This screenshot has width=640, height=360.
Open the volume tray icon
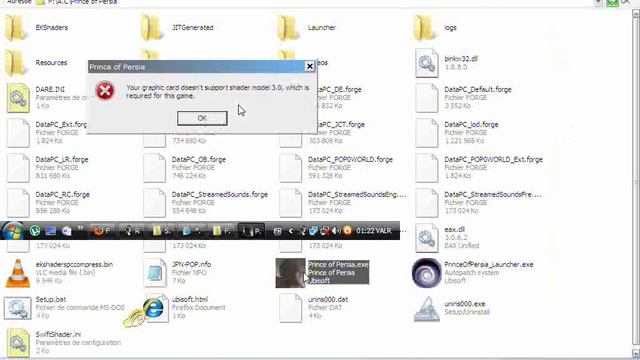pyautogui.click(x=336, y=231)
